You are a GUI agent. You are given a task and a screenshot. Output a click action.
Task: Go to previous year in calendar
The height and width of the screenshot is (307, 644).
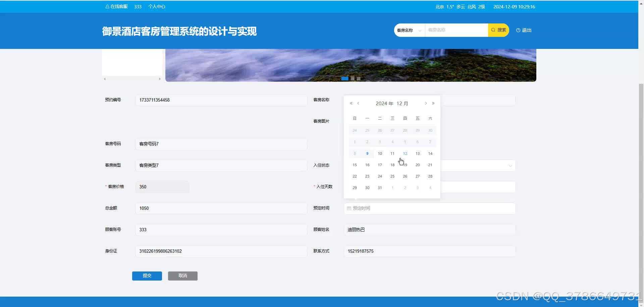(351, 103)
